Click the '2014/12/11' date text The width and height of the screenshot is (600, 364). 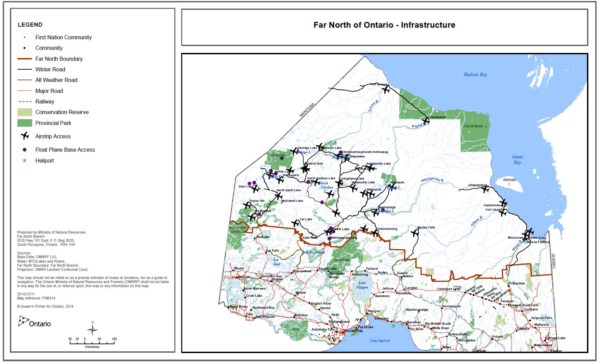[x=26, y=294]
